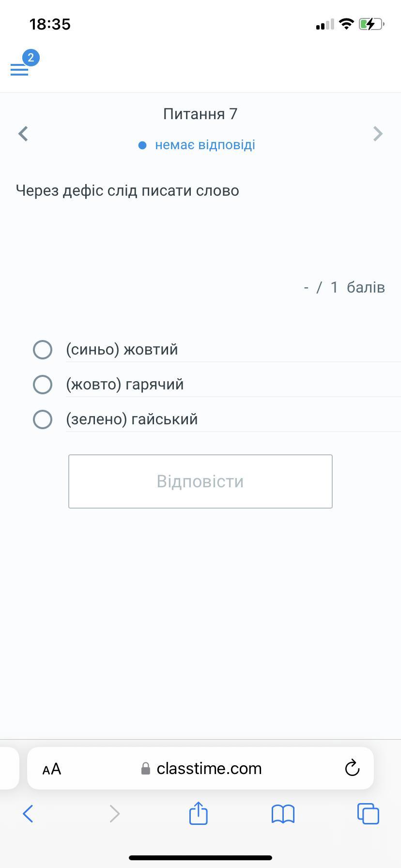Tap the немає відповіді status label
Screen dimensions: 401x868
click(x=205, y=145)
